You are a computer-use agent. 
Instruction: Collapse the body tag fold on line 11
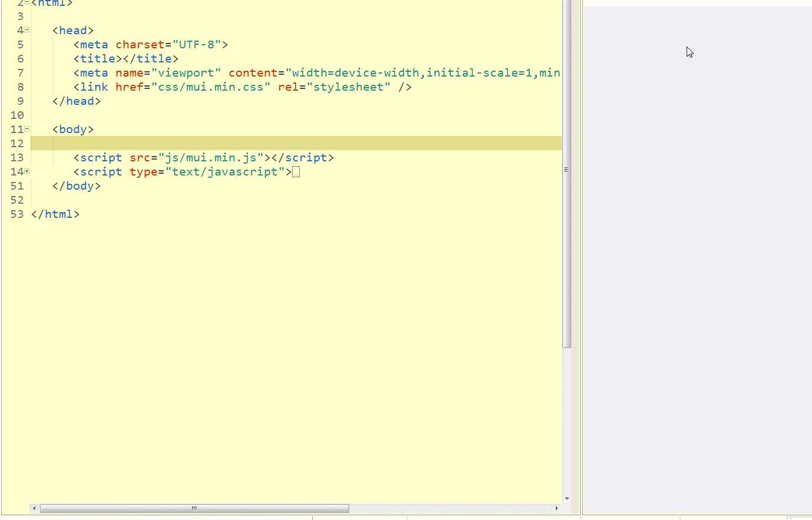pos(27,129)
